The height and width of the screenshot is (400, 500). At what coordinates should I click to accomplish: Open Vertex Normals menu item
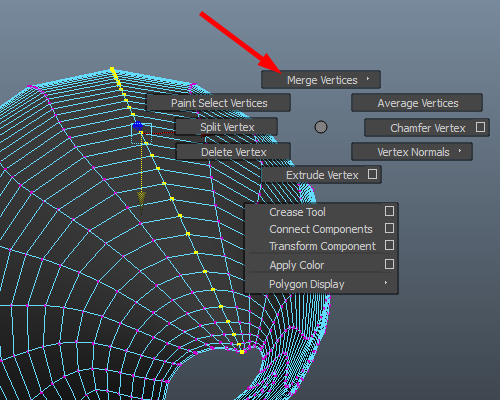tap(412, 152)
